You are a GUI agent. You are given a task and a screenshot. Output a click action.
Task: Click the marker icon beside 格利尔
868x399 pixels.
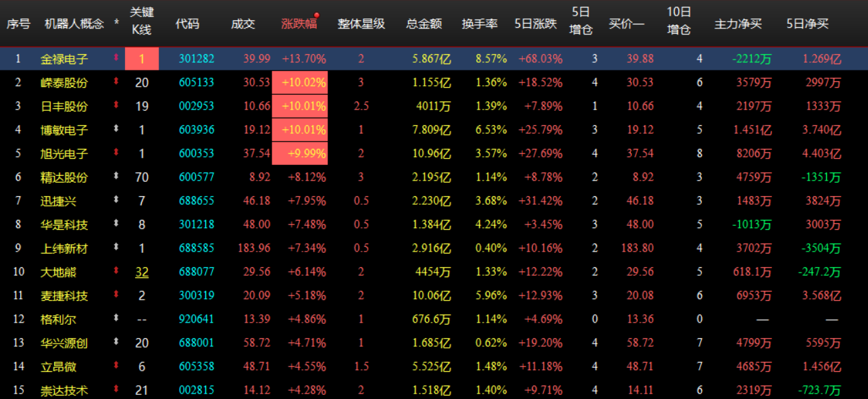coord(116,319)
